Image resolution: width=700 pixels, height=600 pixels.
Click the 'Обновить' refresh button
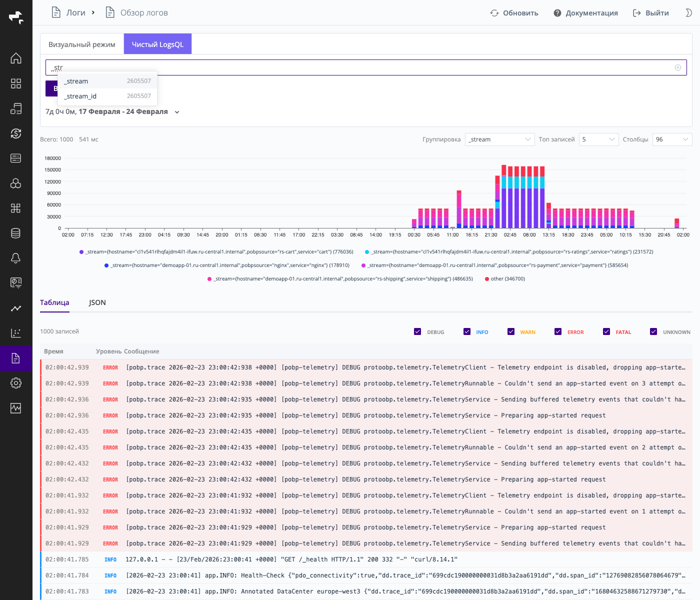pos(514,13)
